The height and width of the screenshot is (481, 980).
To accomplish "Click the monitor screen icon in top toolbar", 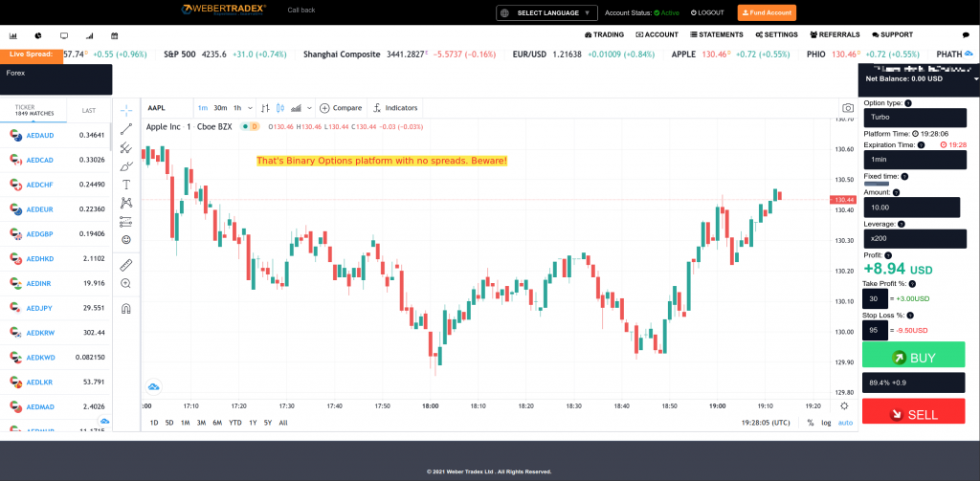I will (64, 35).
